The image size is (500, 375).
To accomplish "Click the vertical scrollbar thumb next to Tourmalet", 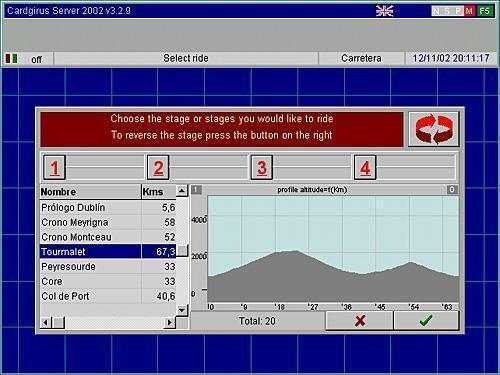I will coord(182,251).
